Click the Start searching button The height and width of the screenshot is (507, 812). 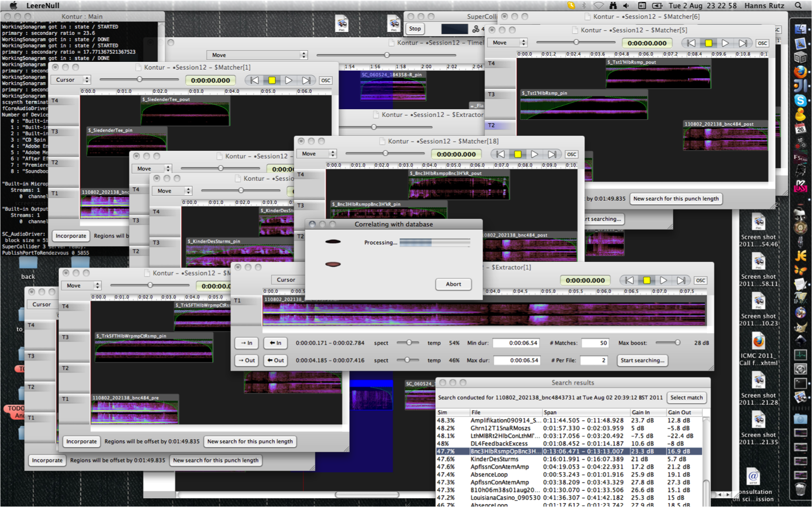(x=642, y=360)
